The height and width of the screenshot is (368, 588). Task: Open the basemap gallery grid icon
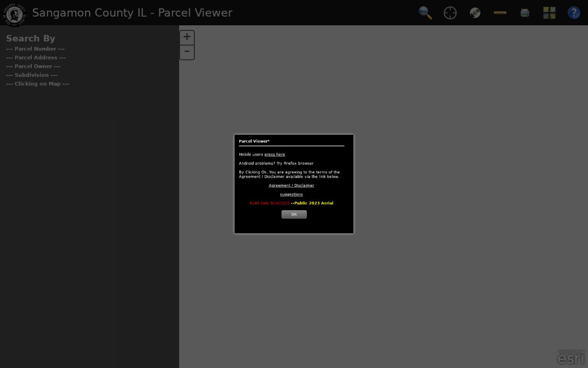coord(549,13)
